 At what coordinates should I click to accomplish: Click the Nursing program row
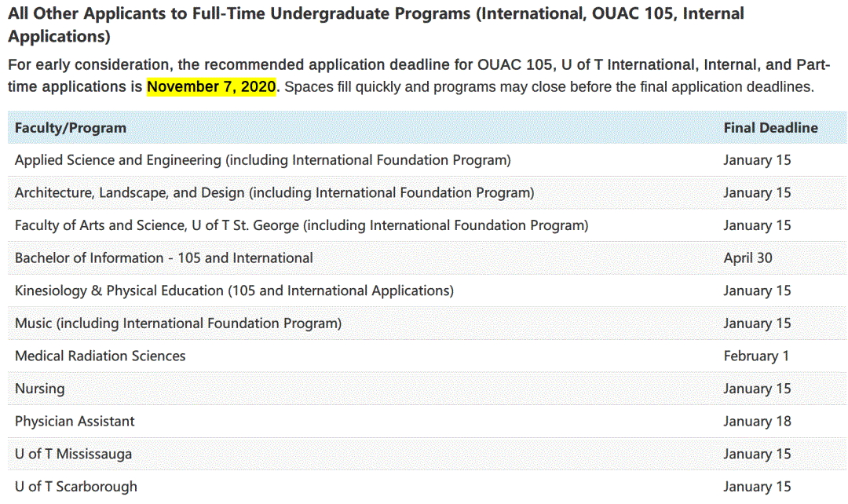click(x=427, y=389)
